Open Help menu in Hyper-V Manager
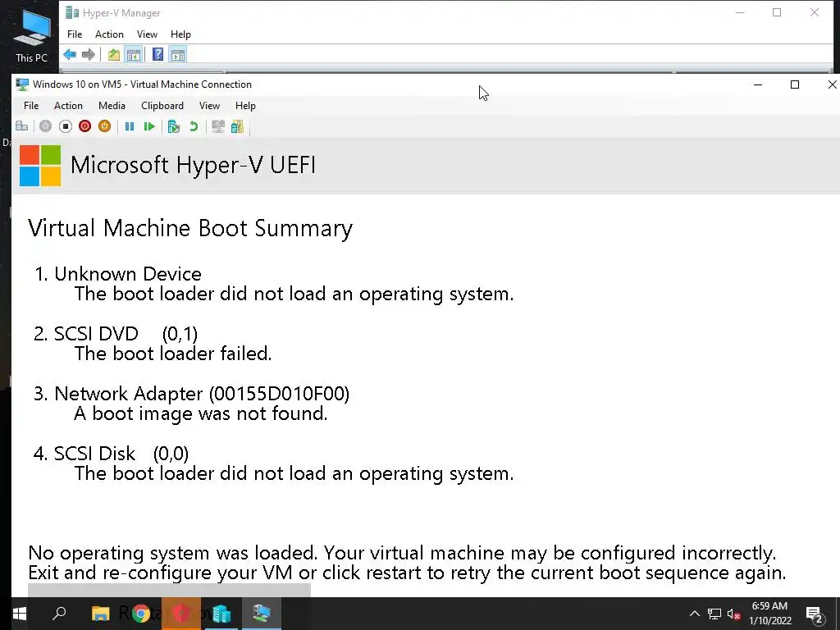Screen dimensions: 840x630 180,34
